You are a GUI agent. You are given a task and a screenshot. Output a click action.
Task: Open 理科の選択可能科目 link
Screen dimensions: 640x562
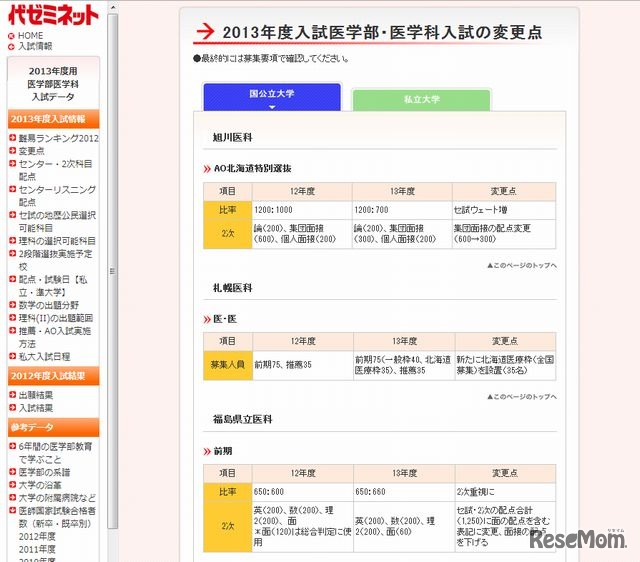point(57,241)
